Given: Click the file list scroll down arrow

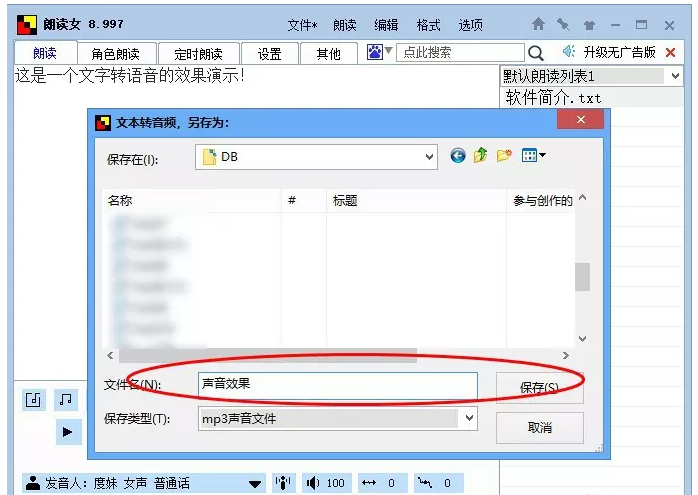Looking at the screenshot, I should pos(582,339).
